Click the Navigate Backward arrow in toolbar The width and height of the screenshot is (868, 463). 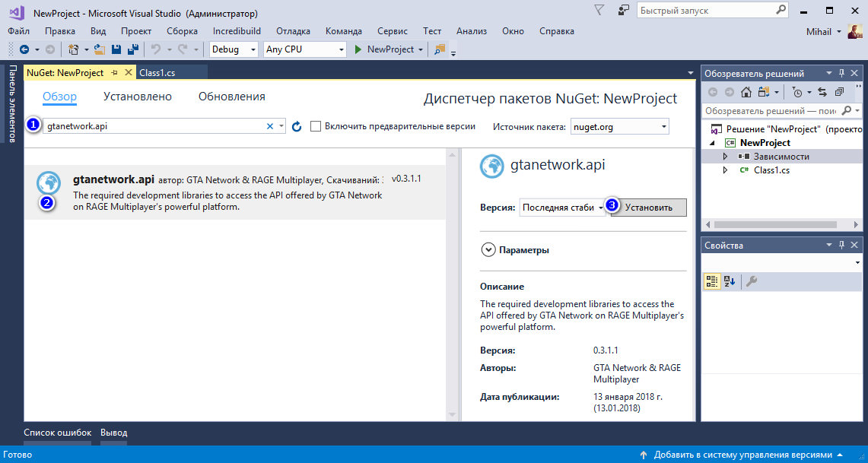tap(24, 49)
